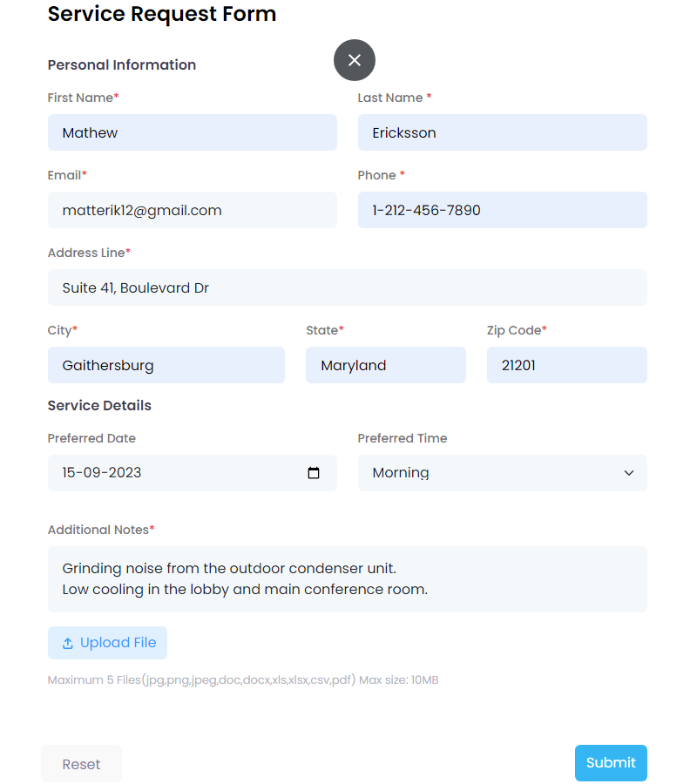Submit the service request form
The width and height of the screenshot is (697, 784).
click(x=611, y=763)
